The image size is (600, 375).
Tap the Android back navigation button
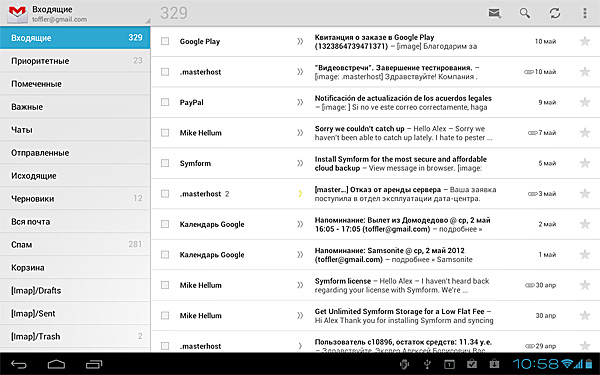pyautogui.click(x=18, y=364)
